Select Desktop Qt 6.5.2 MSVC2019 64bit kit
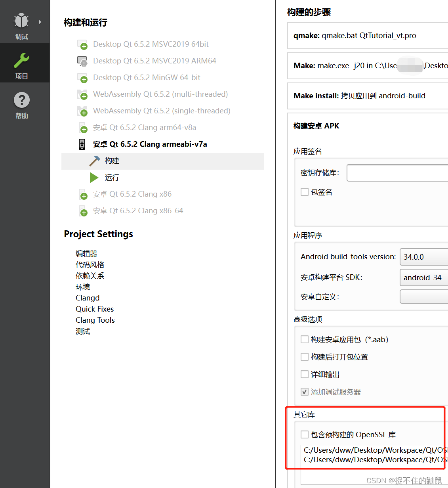This screenshot has height=488, width=448. click(x=151, y=44)
